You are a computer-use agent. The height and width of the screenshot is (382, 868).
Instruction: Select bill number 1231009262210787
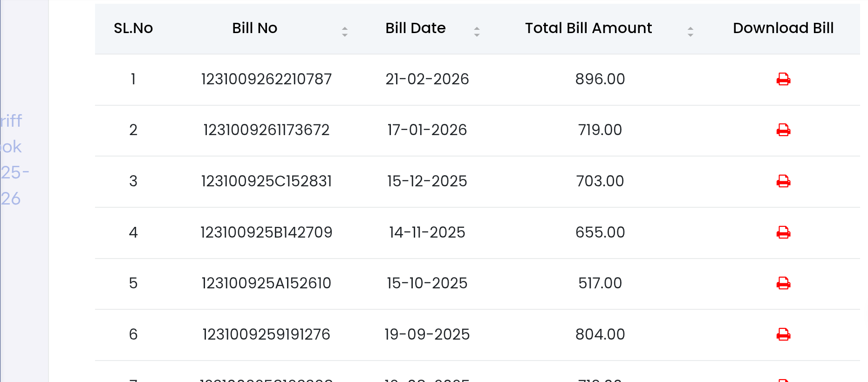pos(266,79)
